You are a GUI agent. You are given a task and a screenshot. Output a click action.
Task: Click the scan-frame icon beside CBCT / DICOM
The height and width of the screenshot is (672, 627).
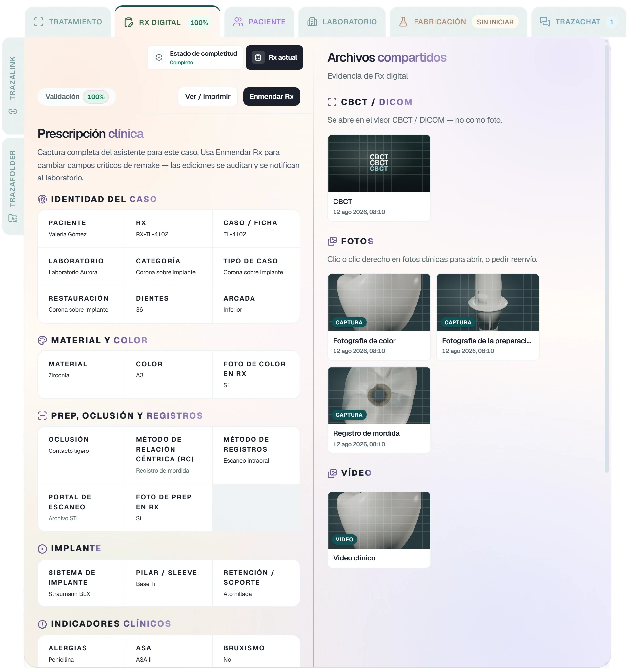332,102
